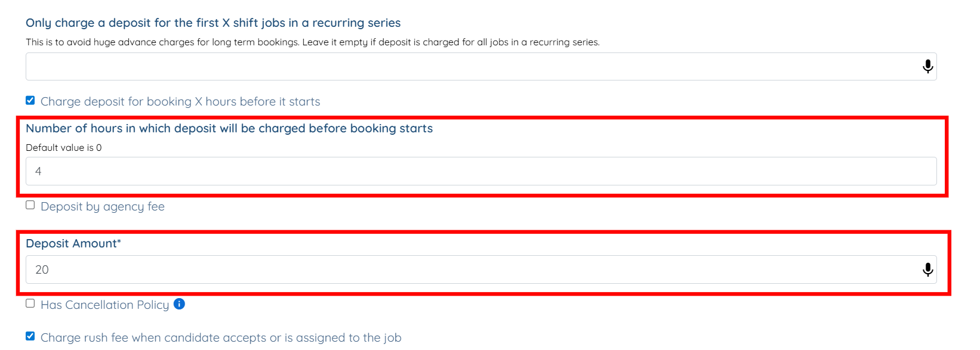Disable the Charge rush fee checkbox
980x350 pixels.
30,336
